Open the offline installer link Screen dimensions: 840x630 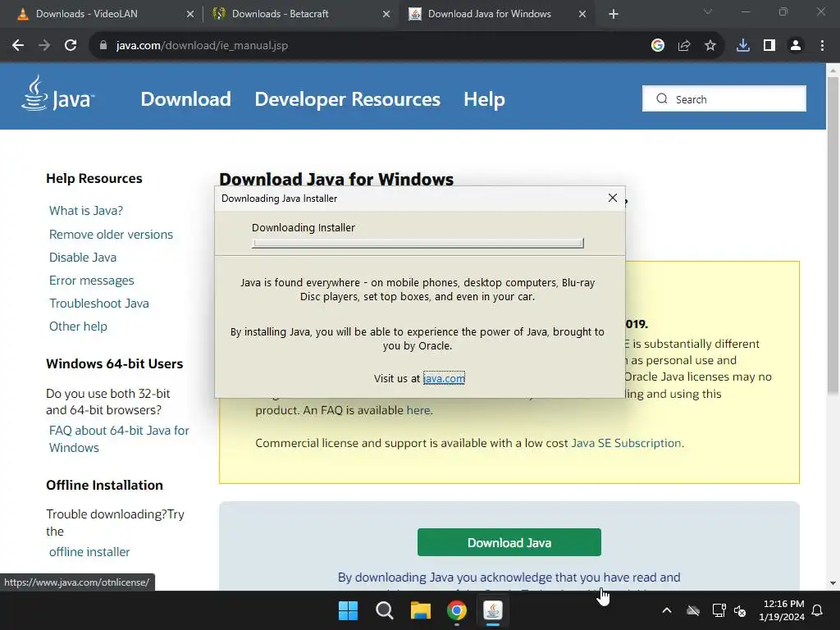point(89,552)
